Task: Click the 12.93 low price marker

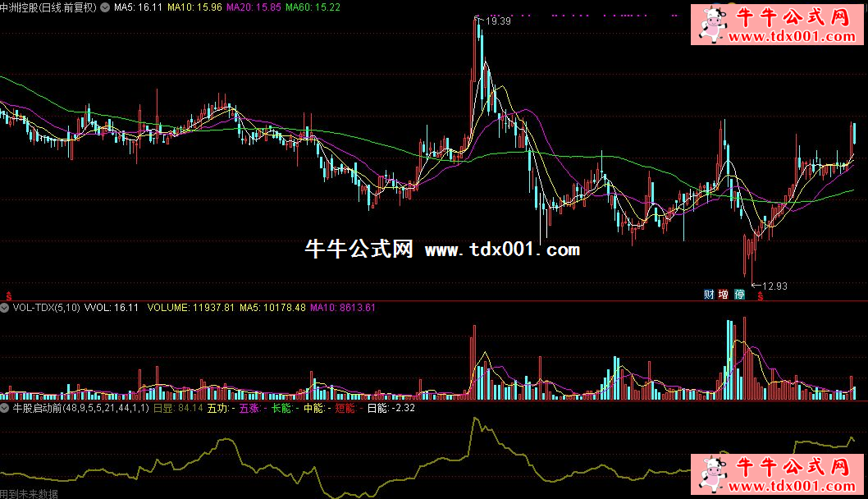Action: (x=774, y=286)
